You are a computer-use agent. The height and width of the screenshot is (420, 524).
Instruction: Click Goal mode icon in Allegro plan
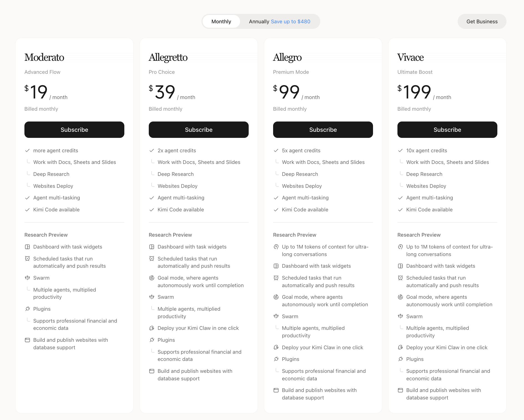click(x=276, y=297)
